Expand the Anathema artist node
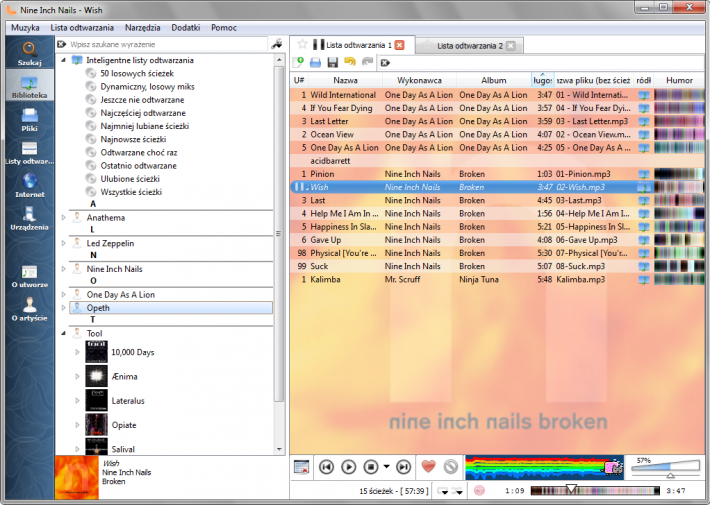 tap(63, 217)
